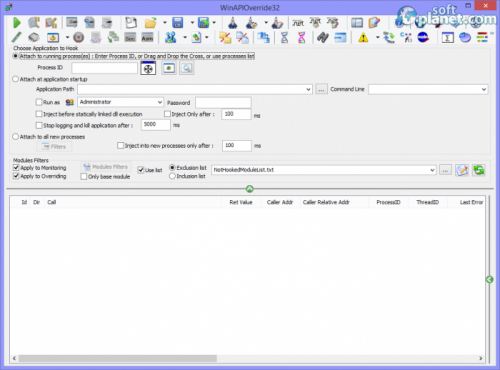This screenshot has height=370, width=500.
Task: Click the pie chart icon
Action: (465, 38)
